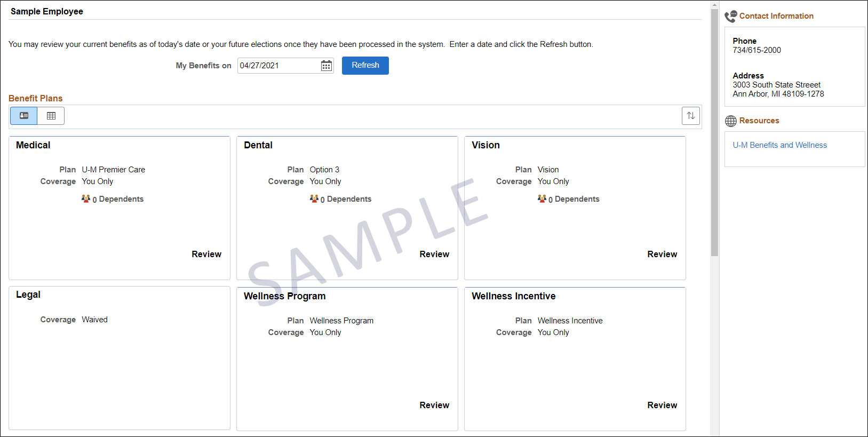Viewport: 868px width, 437px height.
Task: Click the Dental dependents icon
Action: 314,198
